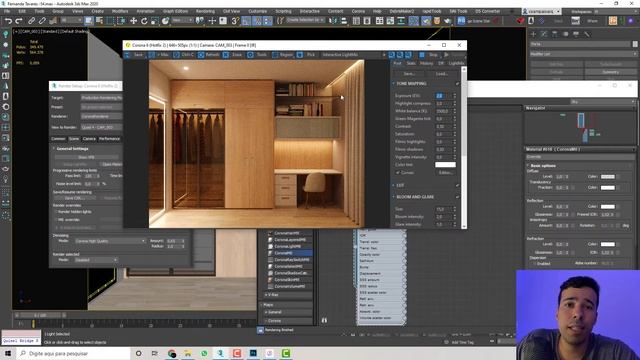Switch to Stats tab in frame buffer
This screenshot has width=640, height=360.
[x=411, y=63]
